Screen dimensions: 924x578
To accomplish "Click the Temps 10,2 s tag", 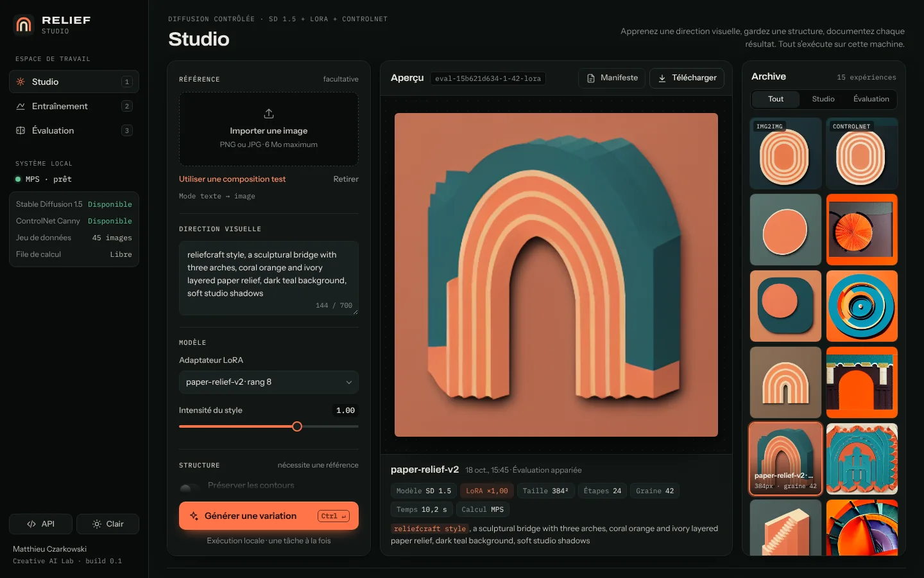I will point(422,510).
